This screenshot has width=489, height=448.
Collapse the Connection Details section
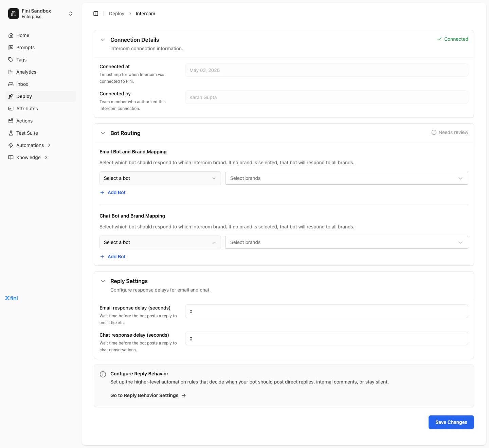pyautogui.click(x=103, y=40)
